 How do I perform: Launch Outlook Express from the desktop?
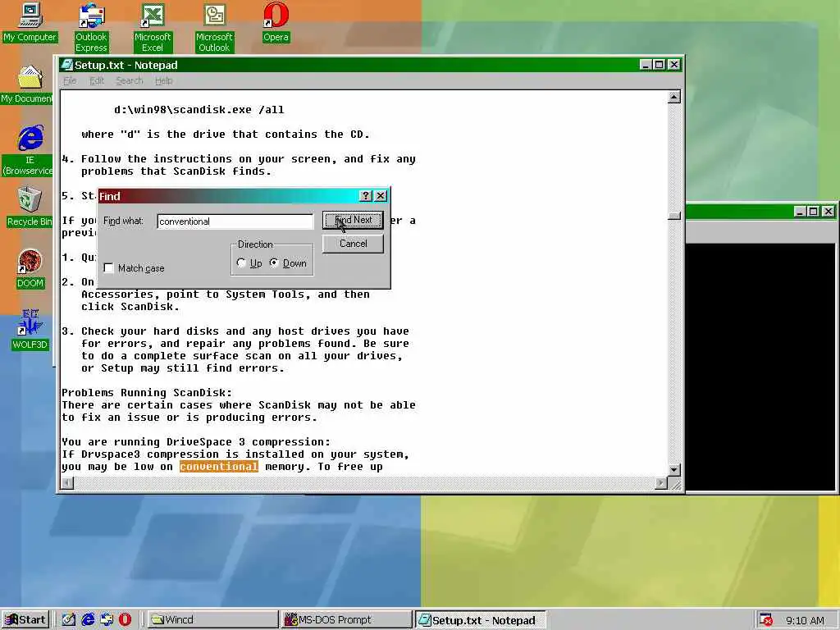(91, 28)
